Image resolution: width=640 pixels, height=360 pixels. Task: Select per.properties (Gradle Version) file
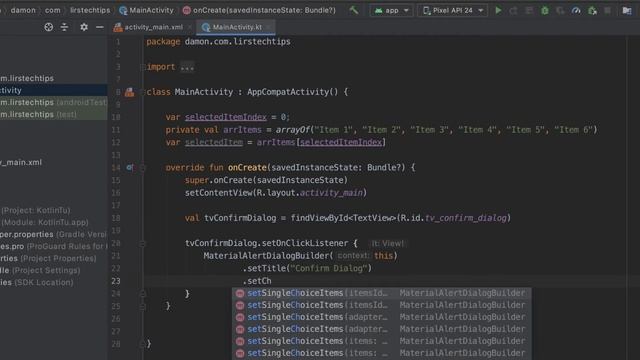coord(53,234)
